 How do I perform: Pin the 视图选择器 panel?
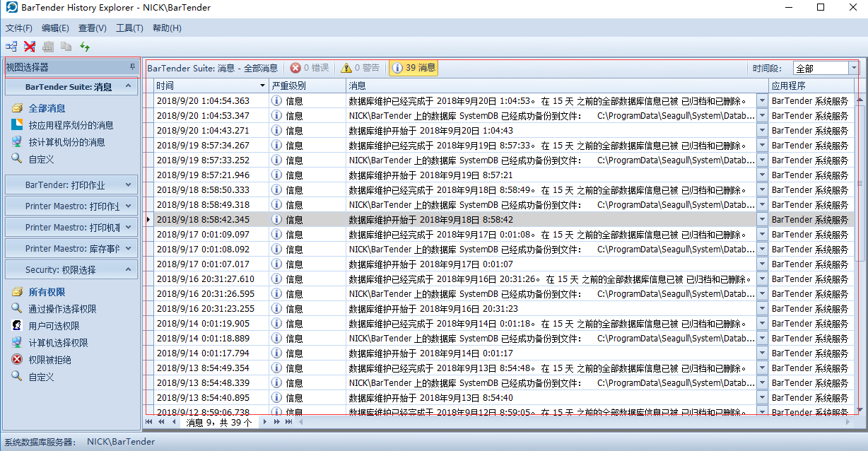coord(132,67)
